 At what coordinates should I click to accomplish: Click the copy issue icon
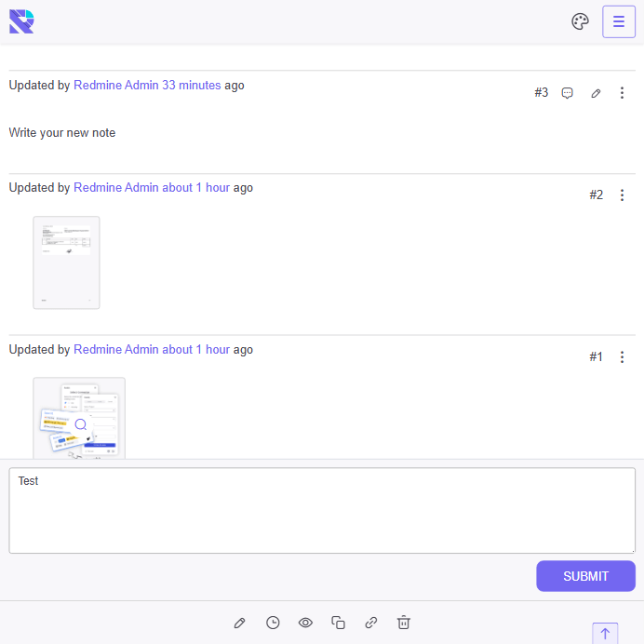click(x=339, y=623)
